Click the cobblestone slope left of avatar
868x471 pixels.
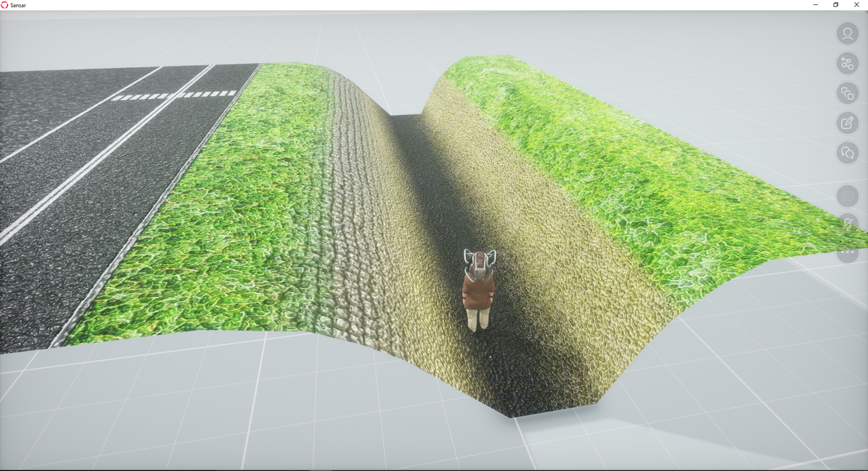362,217
